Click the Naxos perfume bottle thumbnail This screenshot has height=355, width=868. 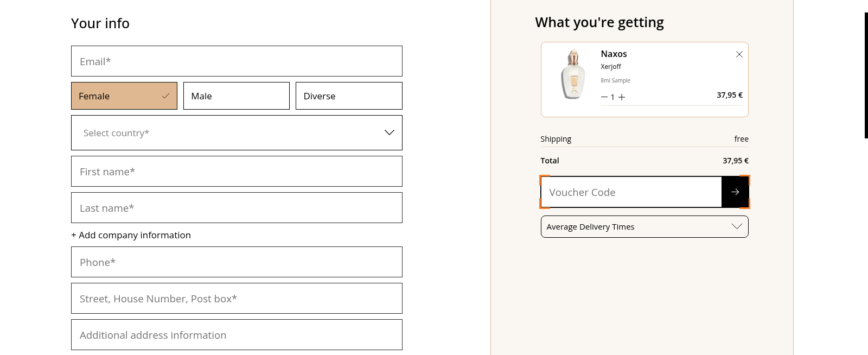[x=573, y=74]
